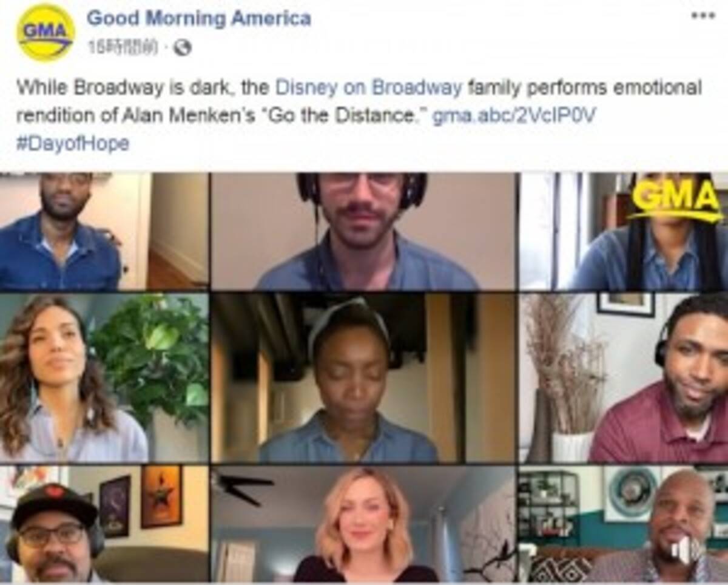Click the Hamilton star poster in video
Viewport: 728px width, 585px height.
pos(161,496)
